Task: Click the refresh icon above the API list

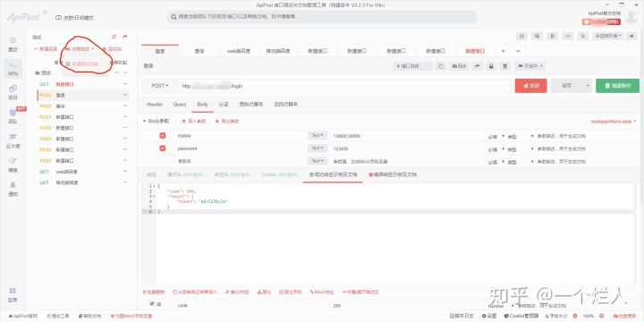Action: (x=114, y=37)
